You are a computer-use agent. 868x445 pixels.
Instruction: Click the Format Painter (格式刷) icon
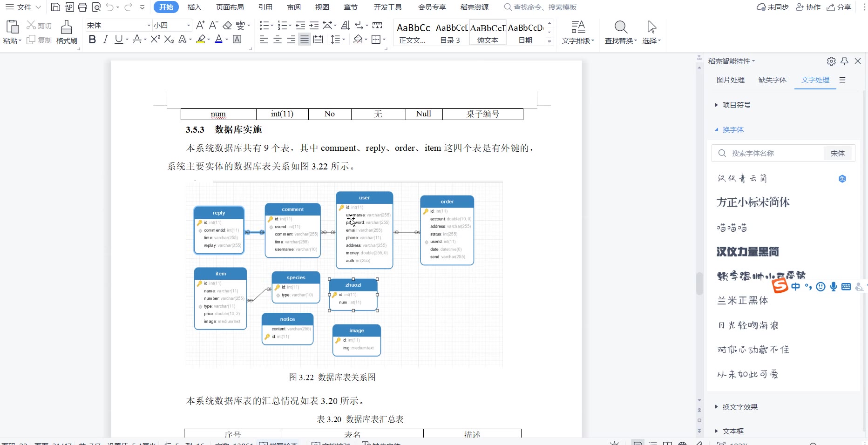pyautogui.click(x=67, y=27)
